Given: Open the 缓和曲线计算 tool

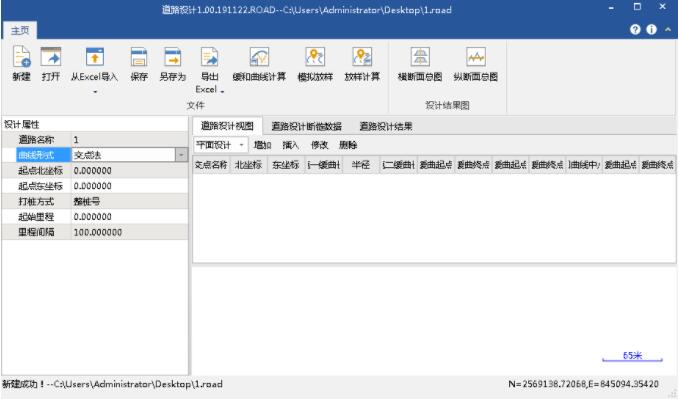Looking at the screenshot, I should tap(259, 57).
